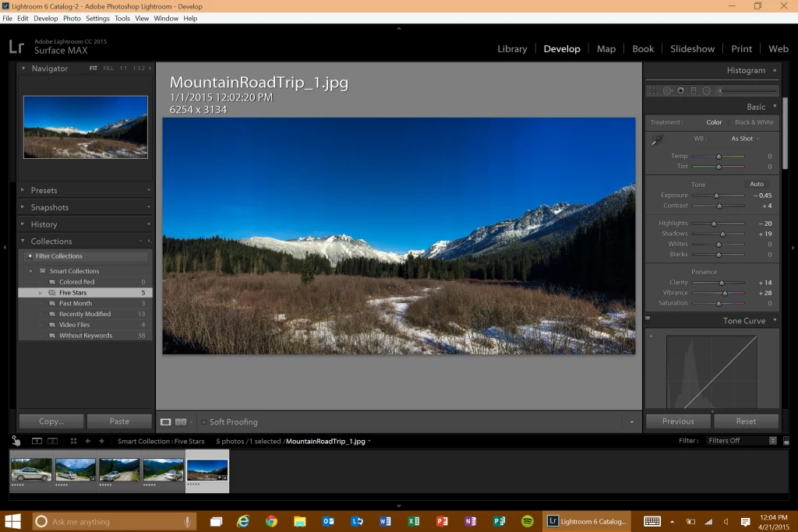The height and width of the screenshot is (532, 798).
Task: Click the Previous button
Action: 678,421
